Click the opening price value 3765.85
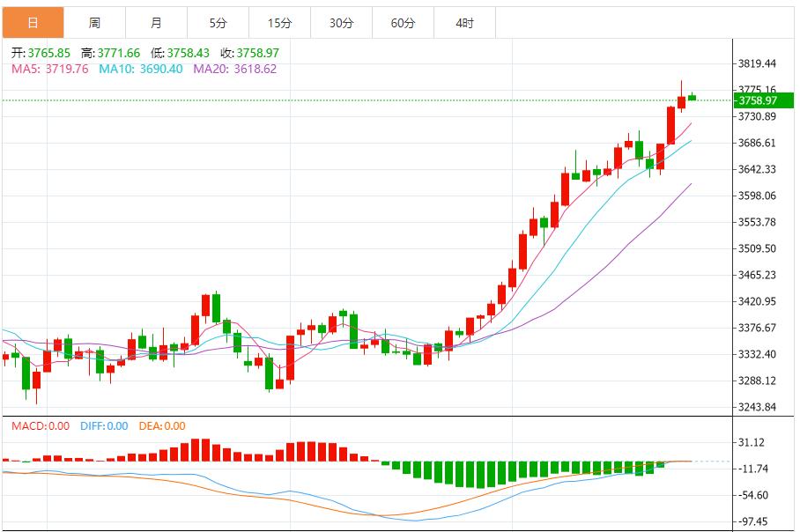The width and height of the screenshot is (800, 532). pyautogui.click(x=47, y=53)
